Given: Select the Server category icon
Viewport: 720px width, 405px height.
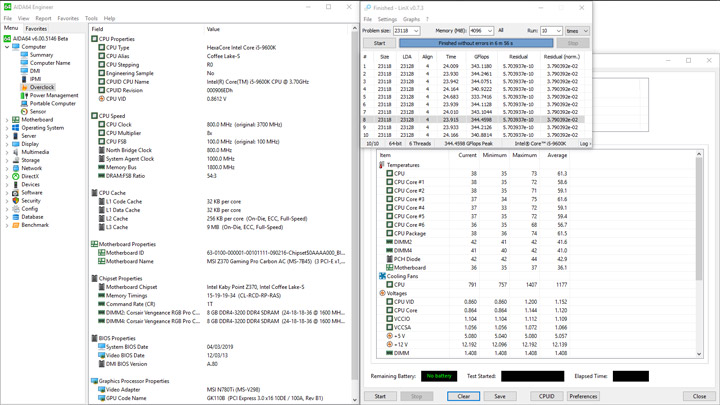Looking at the screenshot, I should click(16, 136).
